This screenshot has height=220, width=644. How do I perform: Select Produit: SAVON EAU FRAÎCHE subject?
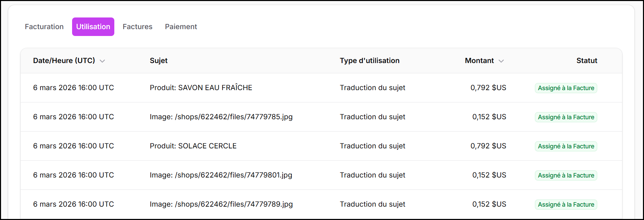pyautogui.click(x=201, y=88)
